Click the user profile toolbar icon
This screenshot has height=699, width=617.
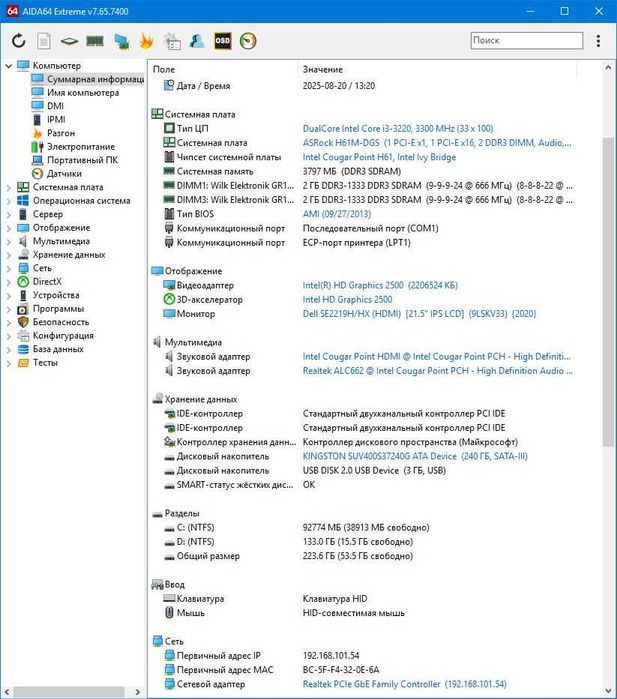pyautogui.click(x=197, y=41)
